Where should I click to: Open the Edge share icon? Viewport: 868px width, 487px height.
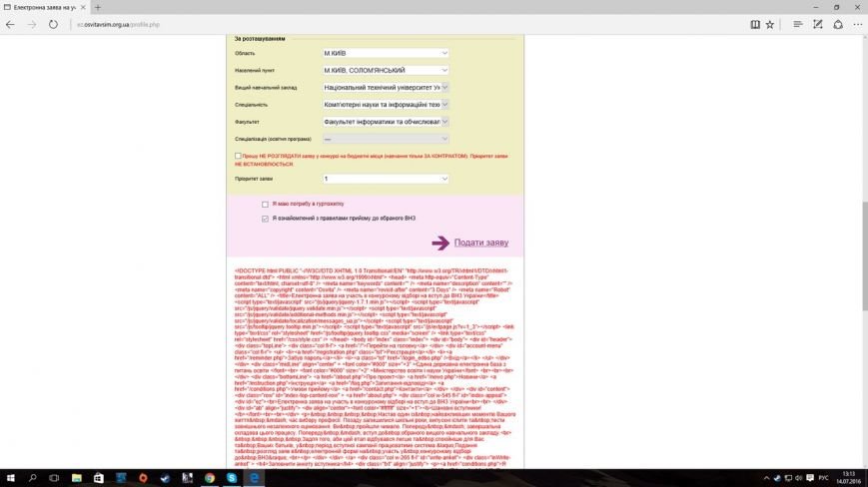[838, 24]
